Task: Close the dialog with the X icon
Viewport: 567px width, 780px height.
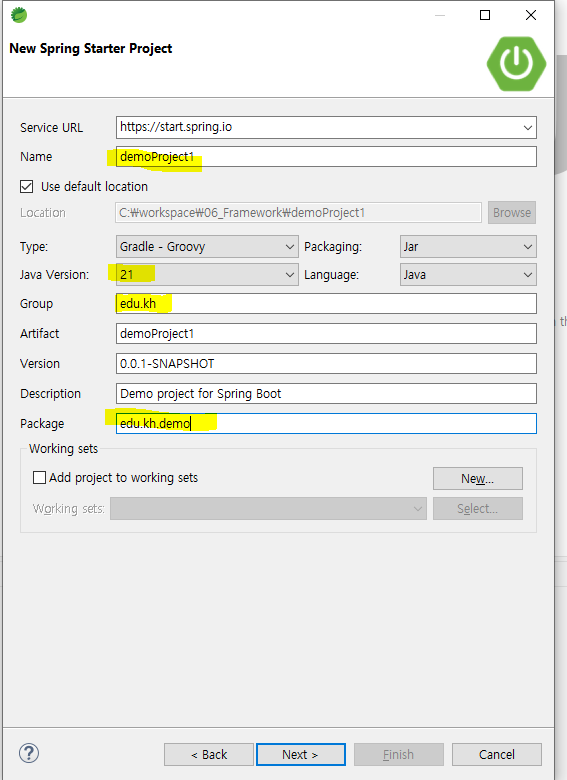Action: click(531, 15)
